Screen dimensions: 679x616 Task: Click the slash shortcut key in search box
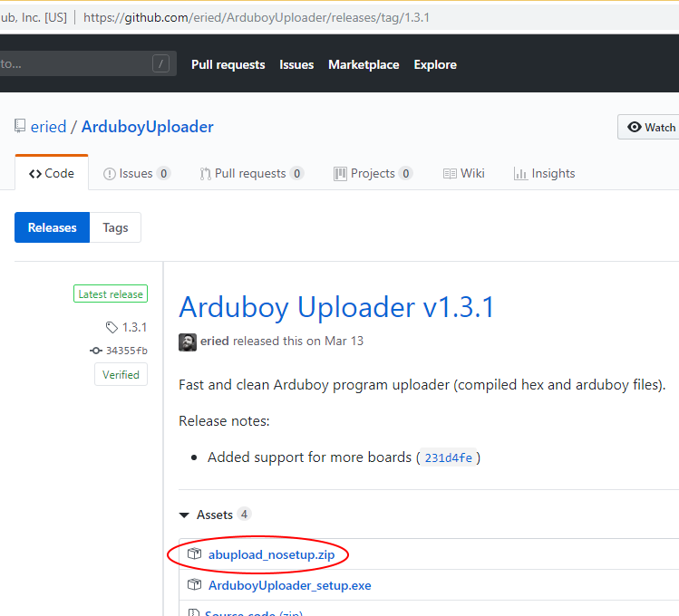tap(160, 63)
